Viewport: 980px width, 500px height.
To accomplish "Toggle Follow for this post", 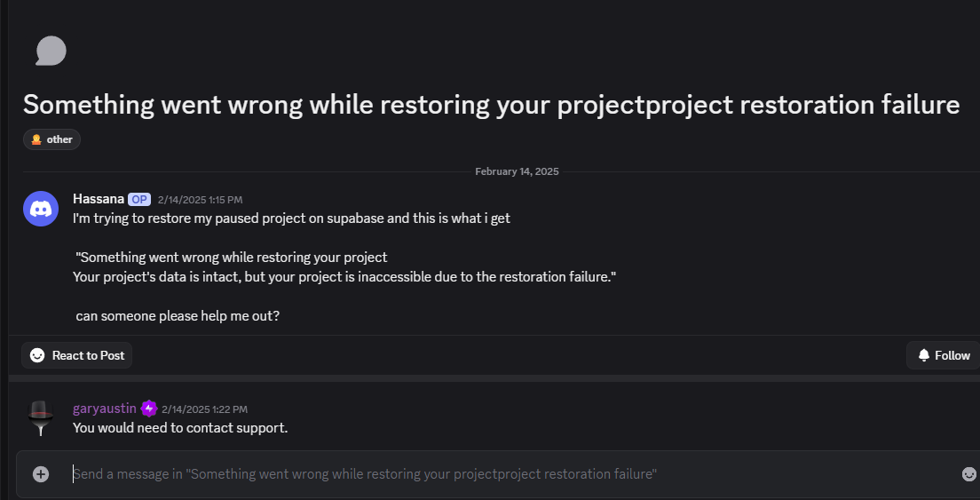I will pos(943,355).
